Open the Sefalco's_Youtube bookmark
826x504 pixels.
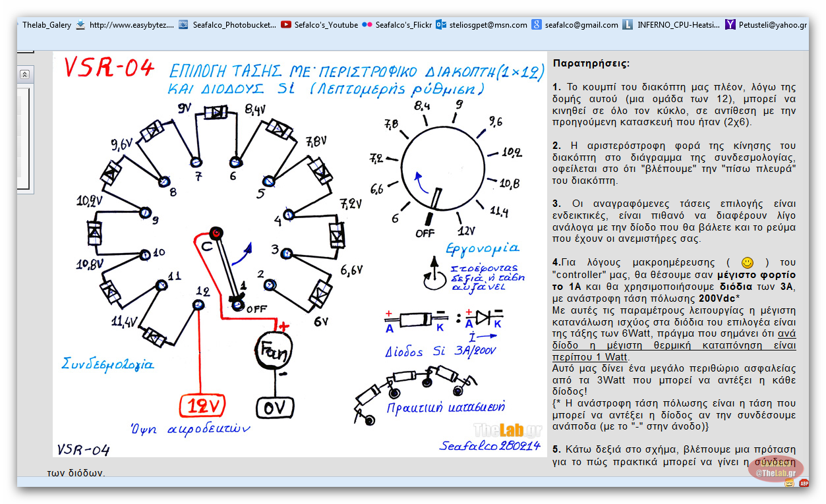point(326,25)
